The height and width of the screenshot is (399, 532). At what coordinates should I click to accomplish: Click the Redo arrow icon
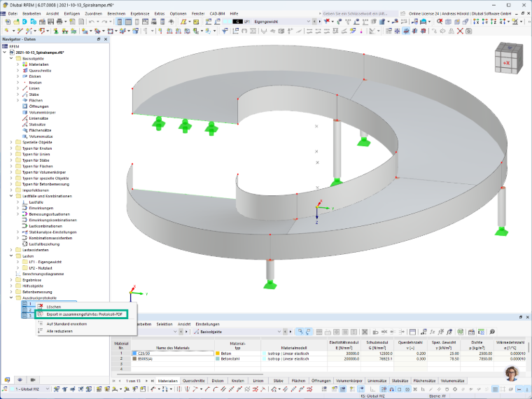[104, 22]
